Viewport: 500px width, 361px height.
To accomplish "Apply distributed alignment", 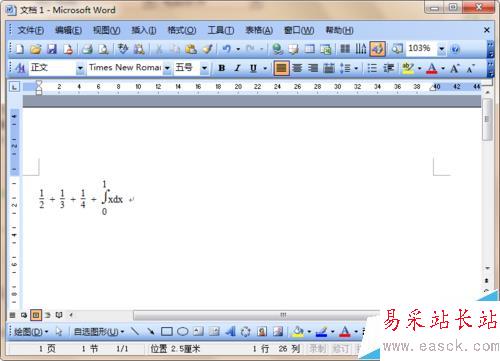I will (329, 68).
